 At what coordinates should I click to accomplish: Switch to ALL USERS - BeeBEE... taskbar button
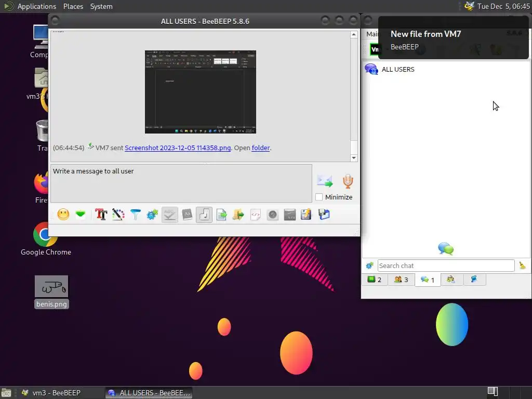[149, 393]
